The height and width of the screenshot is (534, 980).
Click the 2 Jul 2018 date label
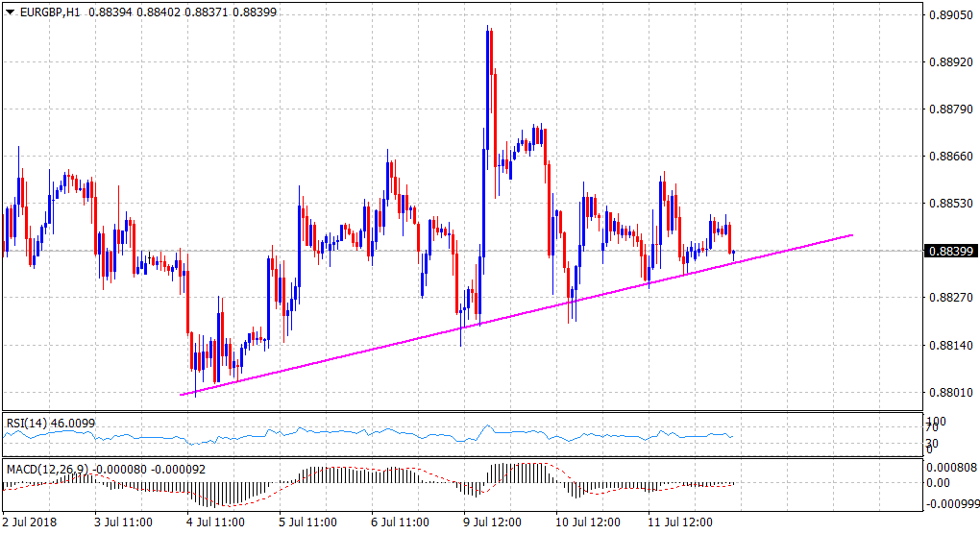pyautogui.click(x=30, y=522)
